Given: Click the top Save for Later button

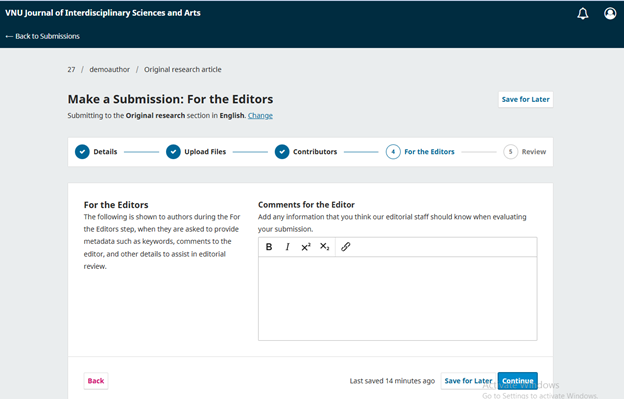Looking at the screenshot, I should (525, 99).
